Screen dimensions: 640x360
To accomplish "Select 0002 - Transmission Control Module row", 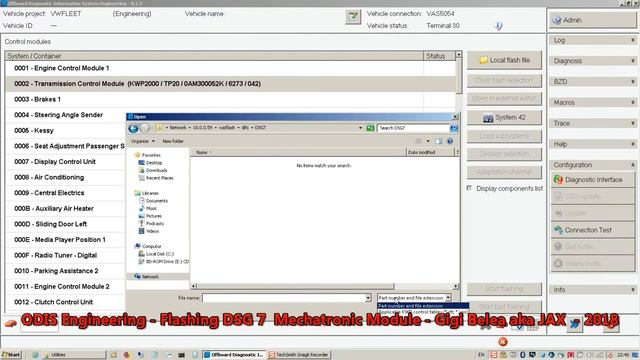I will (230, 84).
